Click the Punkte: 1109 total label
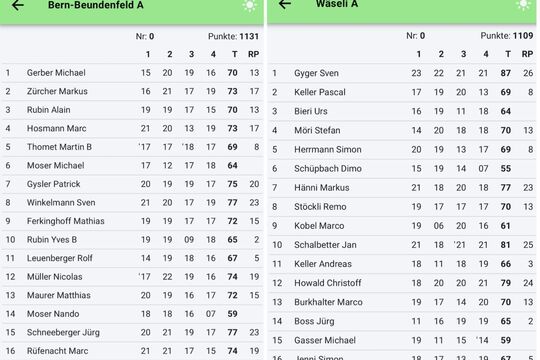Screen dimensions: 540x360 point(507,36)
